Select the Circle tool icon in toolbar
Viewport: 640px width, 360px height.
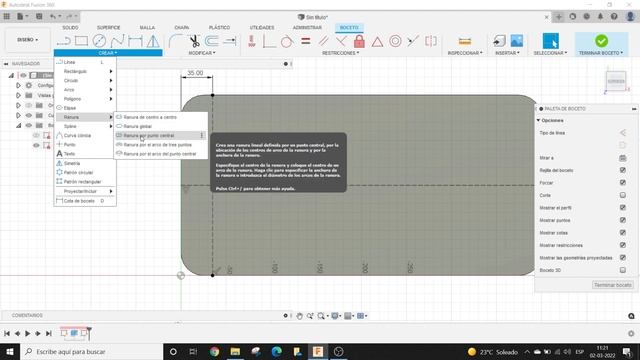99,41
